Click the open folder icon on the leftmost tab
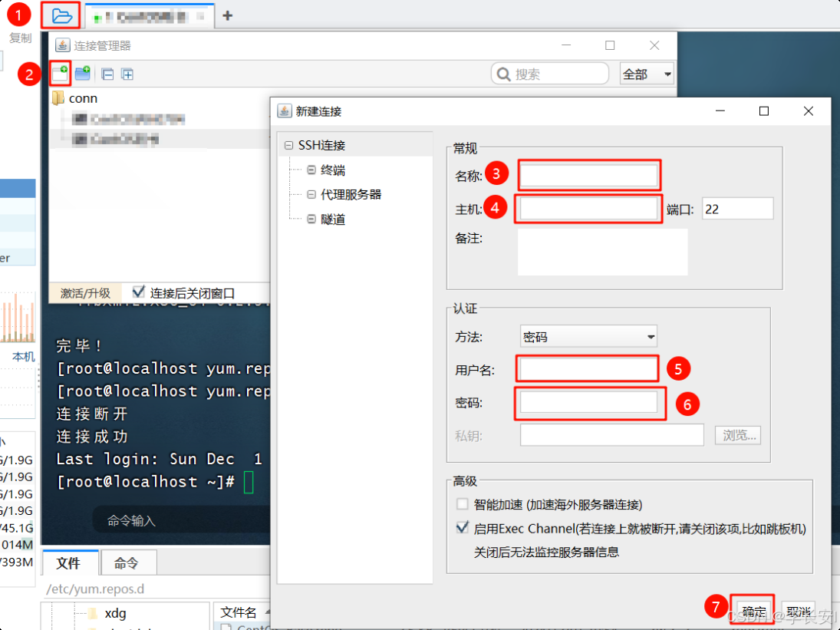 [x=61, y=15]
